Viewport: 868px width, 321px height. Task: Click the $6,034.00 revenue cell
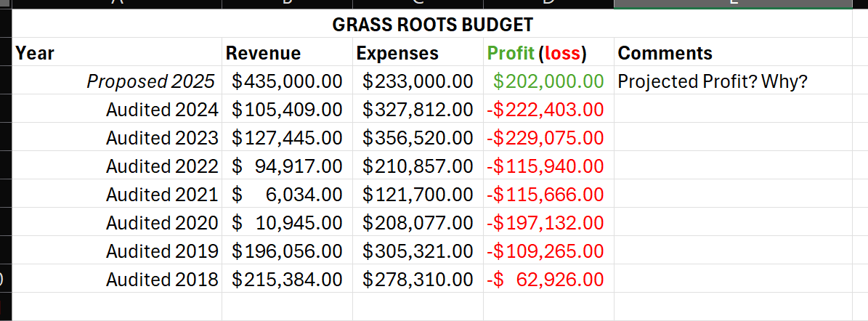coord(287,195)
